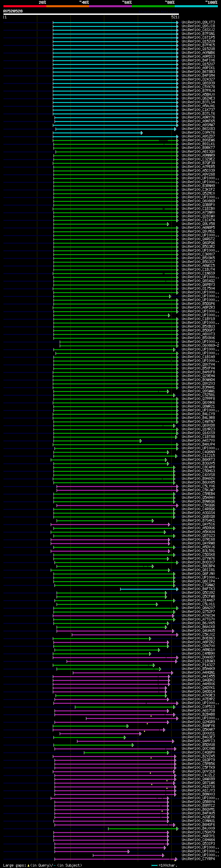Select the UniRef100_B4FTK3 label
The image size is (221, 868).
(x=198, y=589)
